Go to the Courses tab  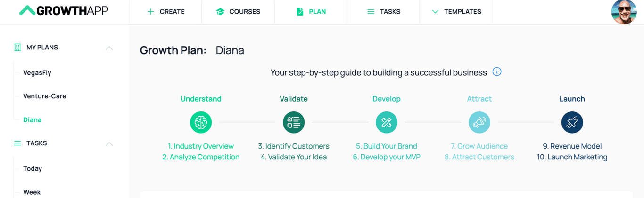238,12
